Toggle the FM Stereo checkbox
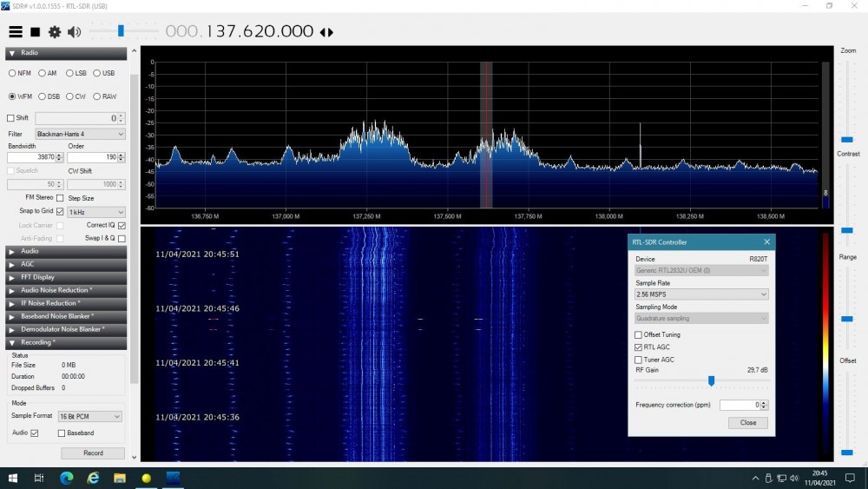This screenshot has width=868, height=489. pos(60,198)
